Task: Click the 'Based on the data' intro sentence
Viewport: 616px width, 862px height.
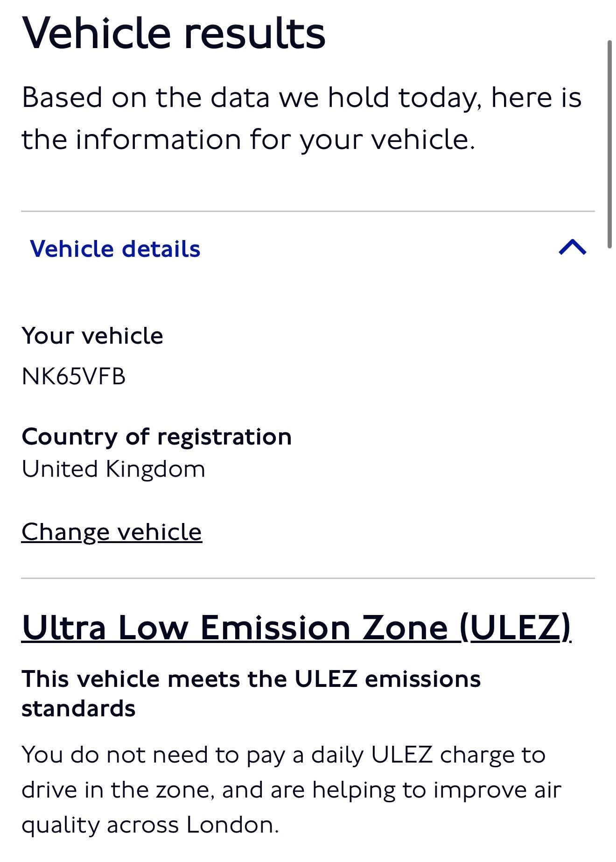Action: [x=301, y=98]
